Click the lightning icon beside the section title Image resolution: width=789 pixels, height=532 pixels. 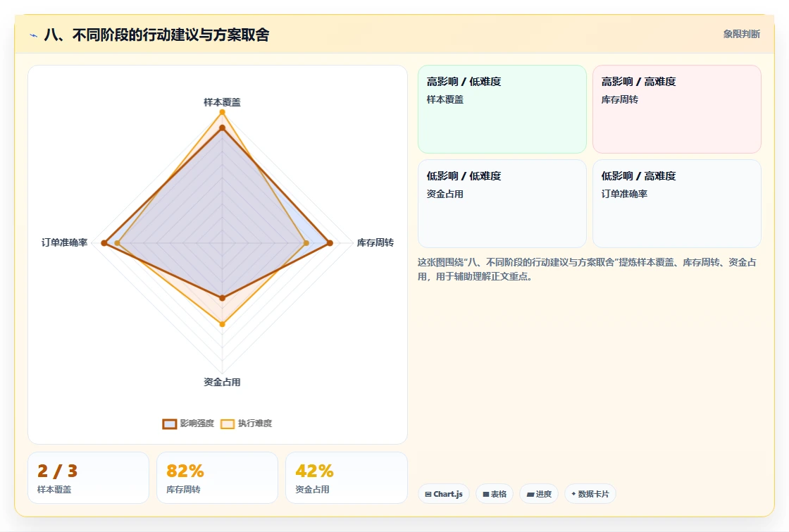pos(34,35)
